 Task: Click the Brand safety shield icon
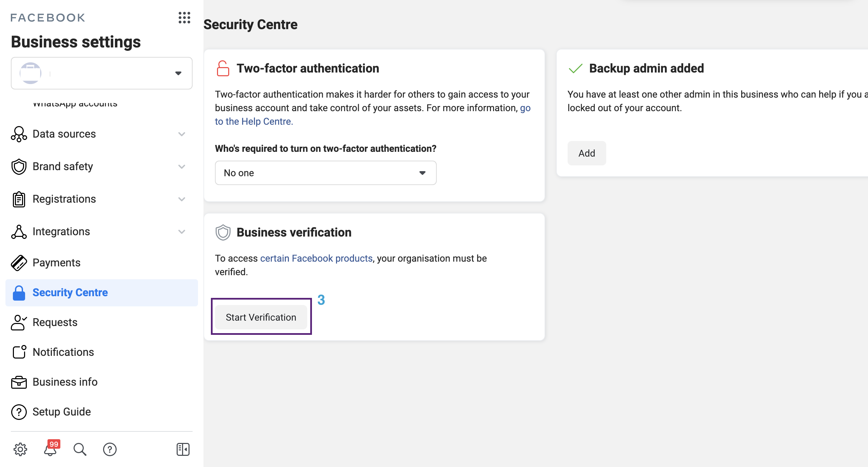(19, 167)
